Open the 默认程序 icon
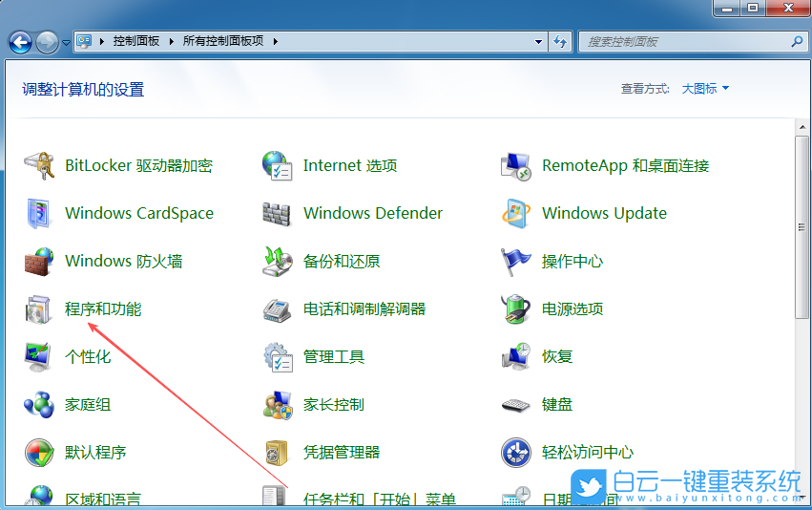The image size is (812, 510). click(39, 453)
